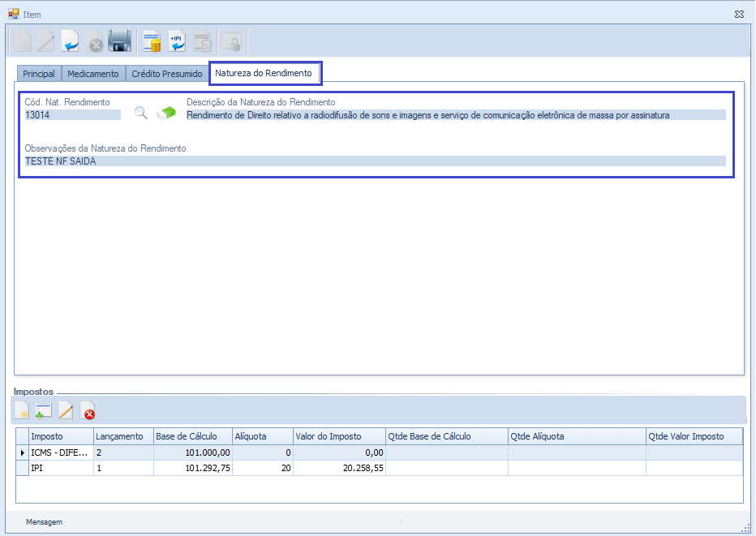756x536 pixels.
Task: Create a new tax entry in Impostos
Action: [x=23, y=411]
